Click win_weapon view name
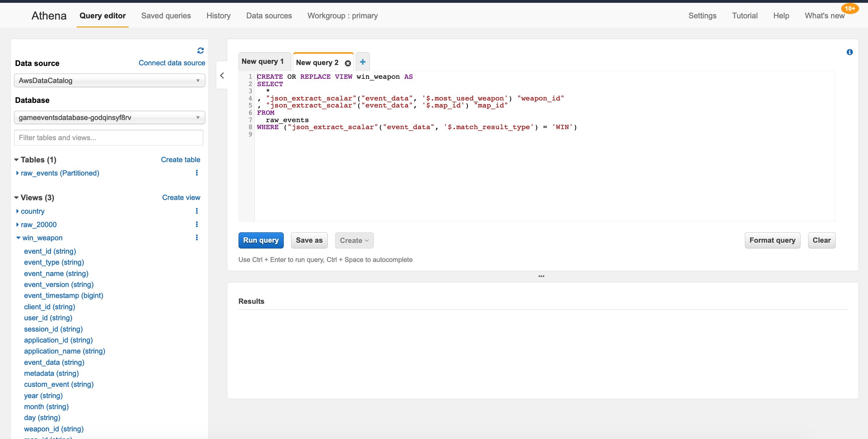The height and width of the screenshot is (439, 868). [42, 238]
